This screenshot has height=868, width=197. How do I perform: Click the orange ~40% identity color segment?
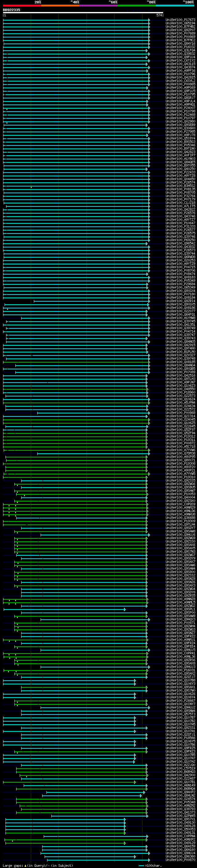[x=61, y=6]
